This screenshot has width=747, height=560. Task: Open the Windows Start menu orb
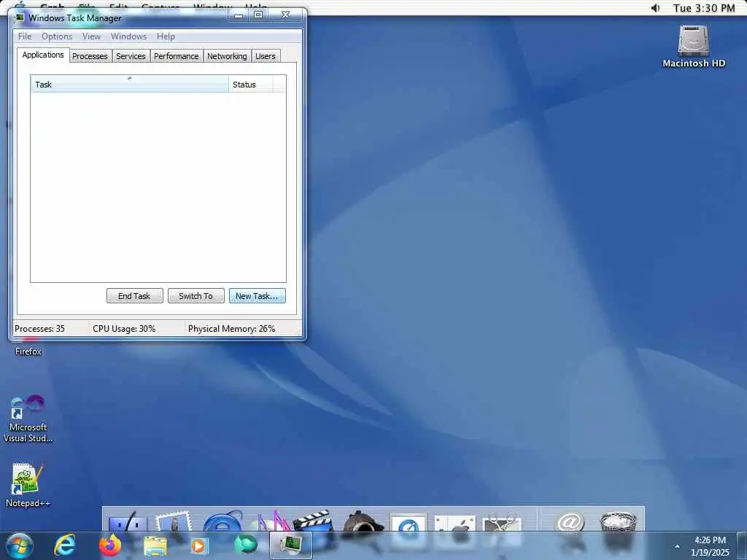pyautogui.click(x=20, y=545)
